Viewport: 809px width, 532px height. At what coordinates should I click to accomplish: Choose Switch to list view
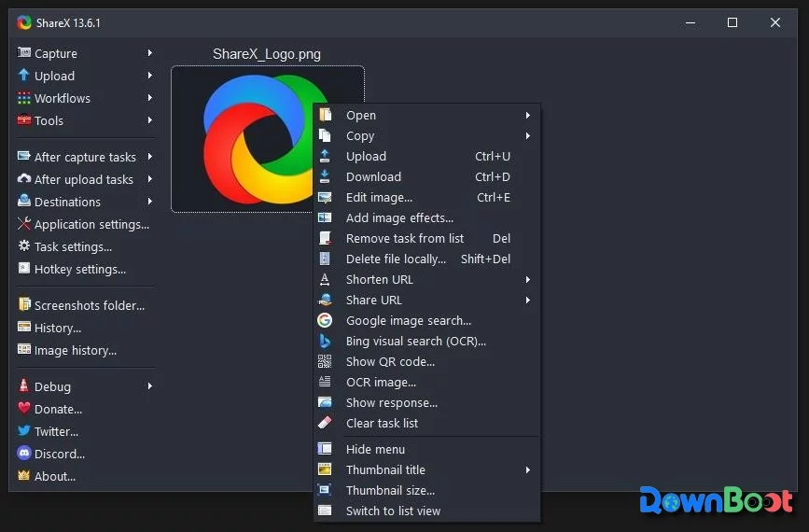426,511
